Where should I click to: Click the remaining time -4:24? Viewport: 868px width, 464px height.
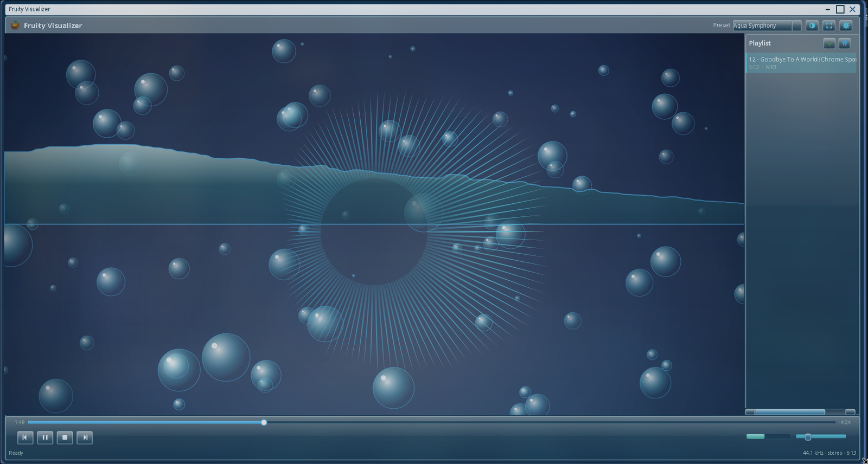[845, 422]
